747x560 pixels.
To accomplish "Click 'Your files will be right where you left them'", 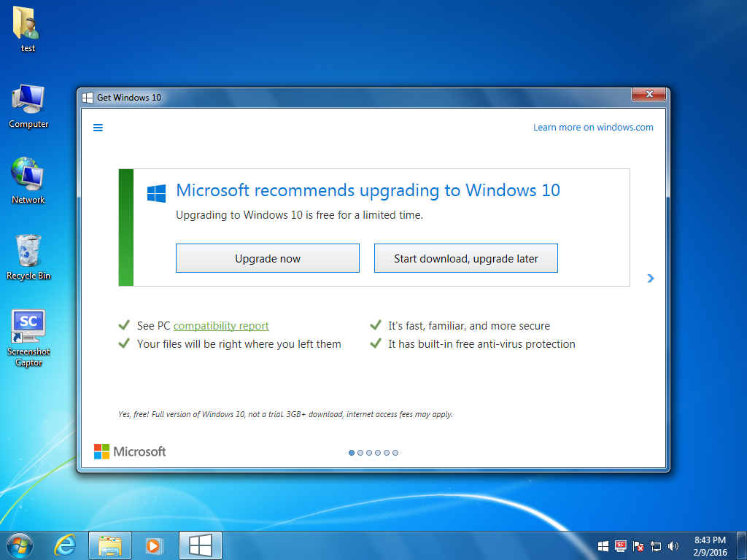I will (x=239, y=344).
